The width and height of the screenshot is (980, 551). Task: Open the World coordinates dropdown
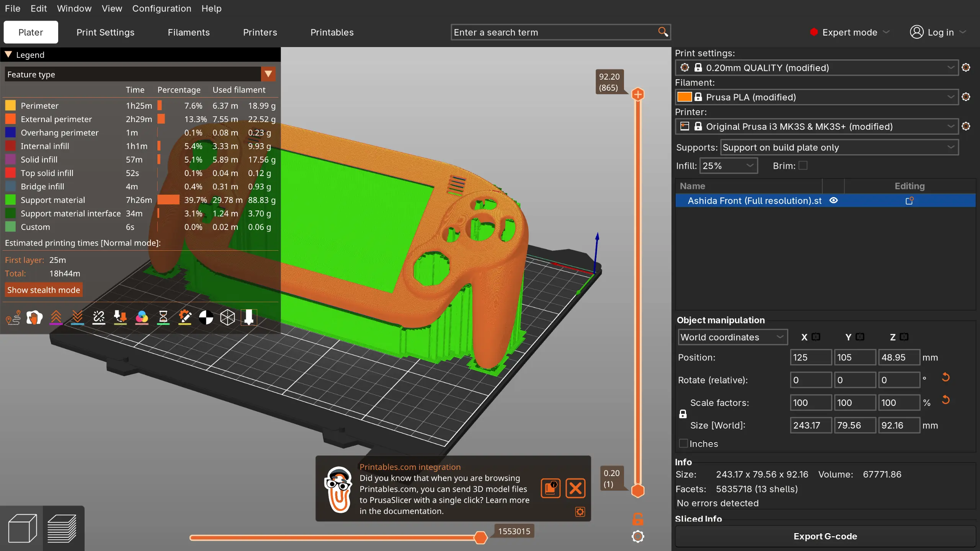[732, 337]
